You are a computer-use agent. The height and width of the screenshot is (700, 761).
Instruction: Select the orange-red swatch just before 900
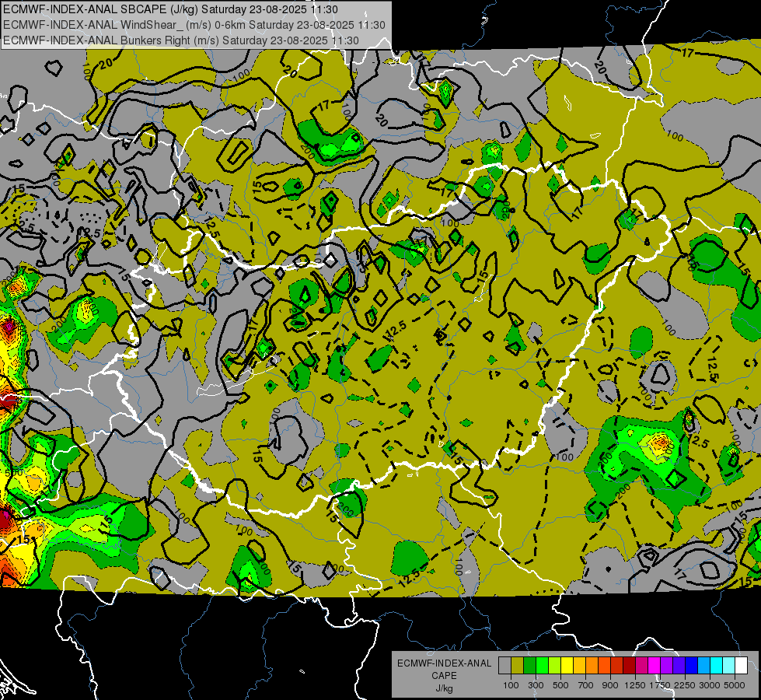click(604, 666)
